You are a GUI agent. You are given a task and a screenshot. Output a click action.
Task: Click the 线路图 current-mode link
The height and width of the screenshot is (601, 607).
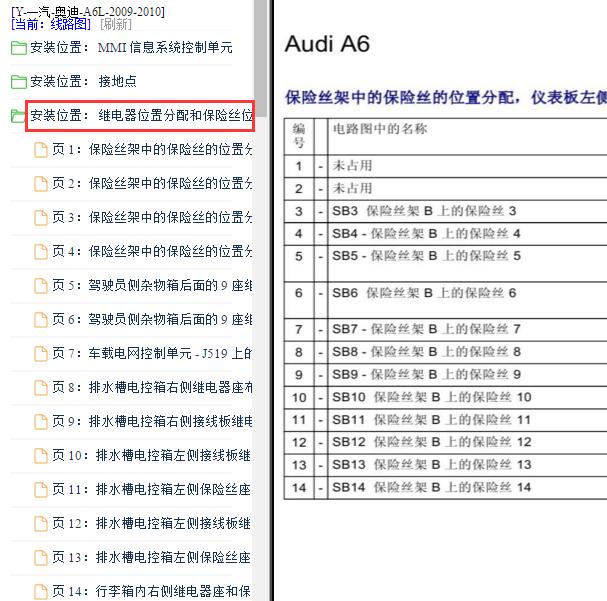[x=51, y=24]
